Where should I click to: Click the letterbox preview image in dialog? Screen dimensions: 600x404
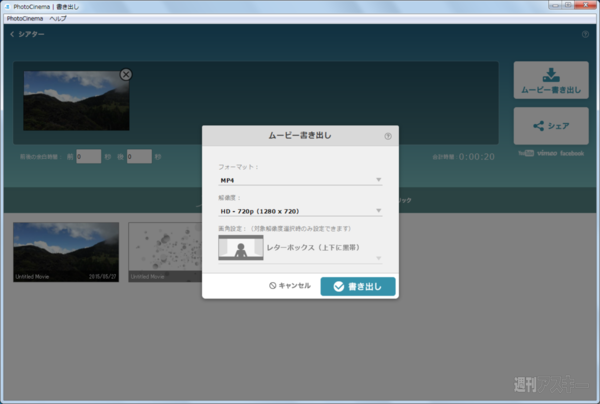241,248
